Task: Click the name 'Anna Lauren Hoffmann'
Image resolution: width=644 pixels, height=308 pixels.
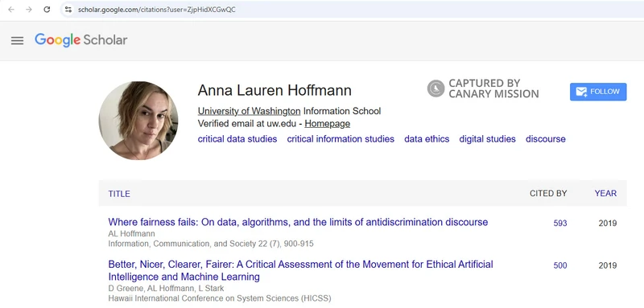Action: (x=275, y=90)
